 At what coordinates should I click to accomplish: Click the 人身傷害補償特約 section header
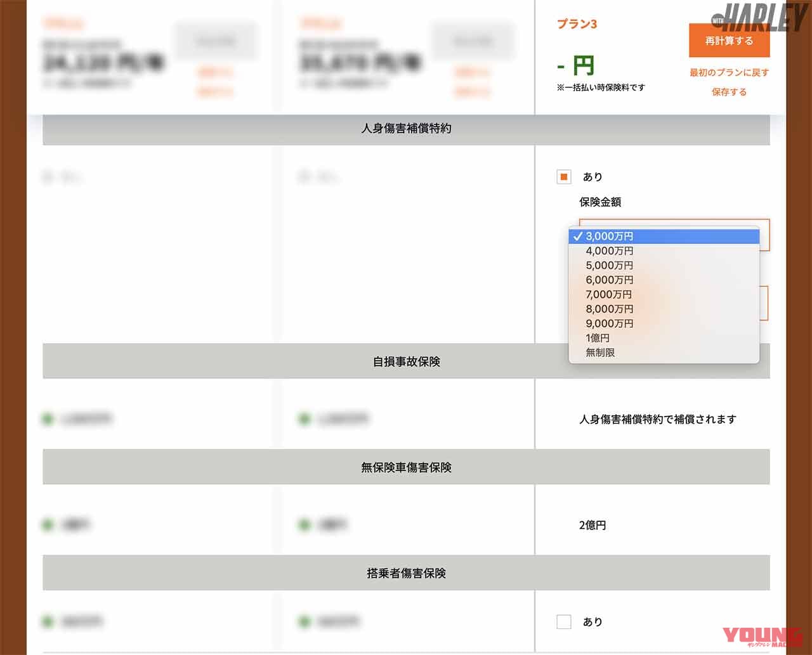(406, 128)
